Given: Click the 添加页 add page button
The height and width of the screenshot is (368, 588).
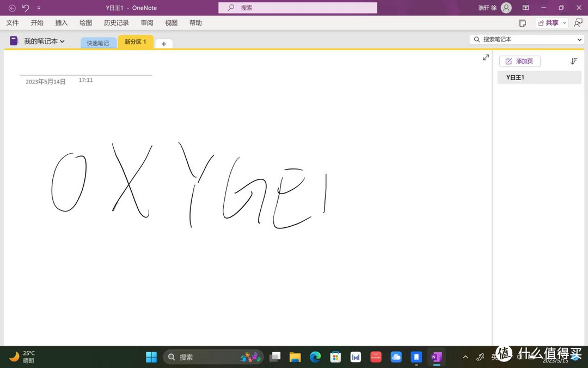Looking at the screenshot, I should [x=520, y=61].
